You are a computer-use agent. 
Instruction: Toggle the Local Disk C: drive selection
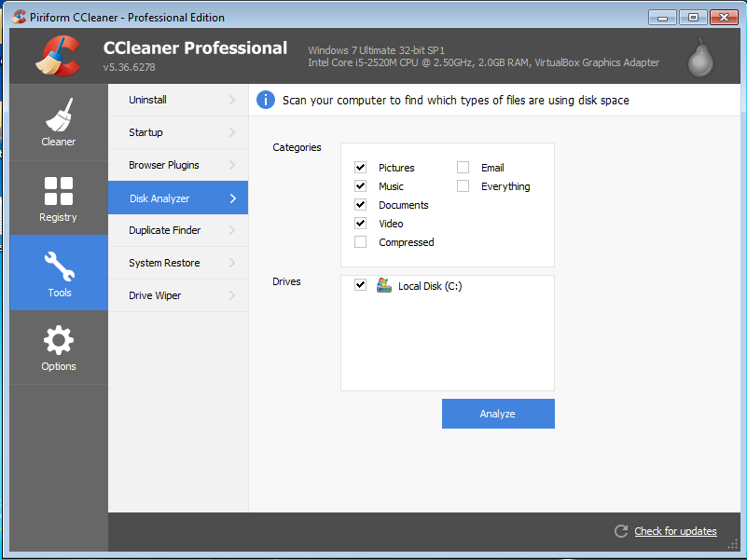click(x=360, y=285)
